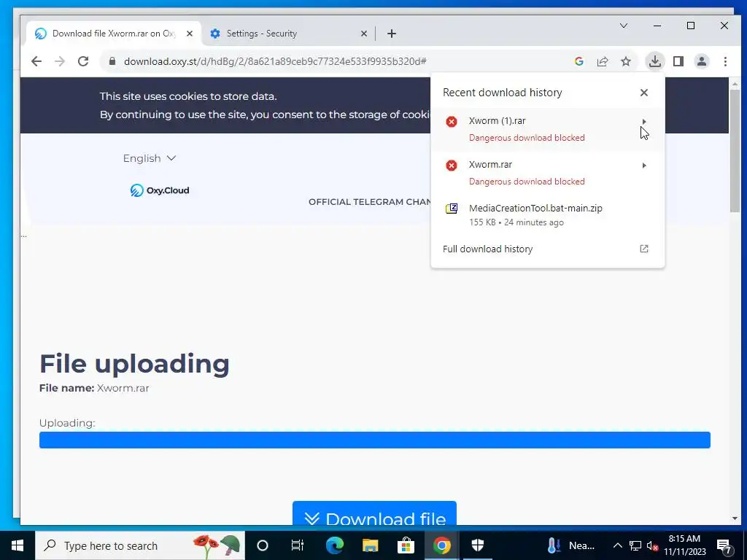Screen dimensions: 747x560
Task: Open File Explorer from taskbar
Action: click(370, 545)
